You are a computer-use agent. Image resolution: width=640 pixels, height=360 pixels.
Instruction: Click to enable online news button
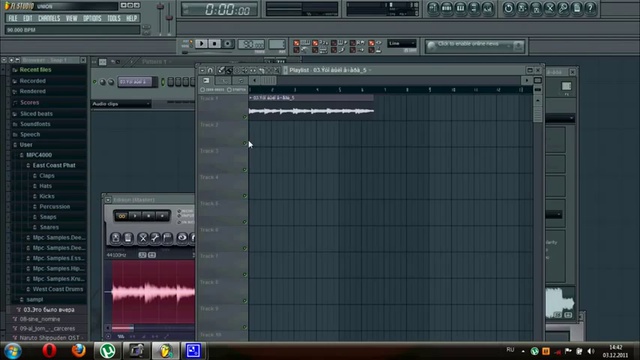click(x=474, y=46)
